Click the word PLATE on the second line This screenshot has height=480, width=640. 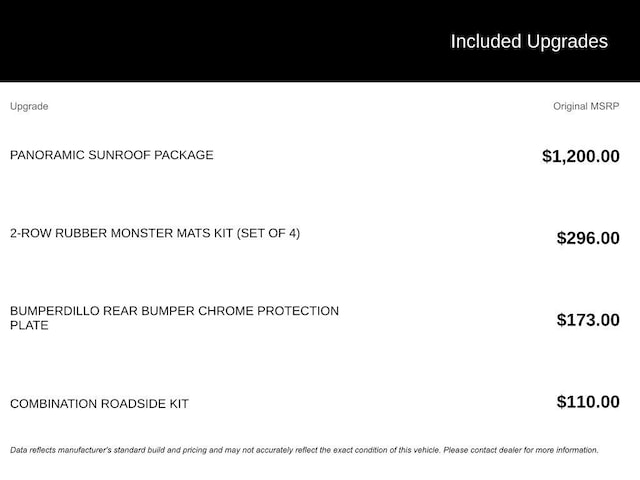tap(29, 325)
